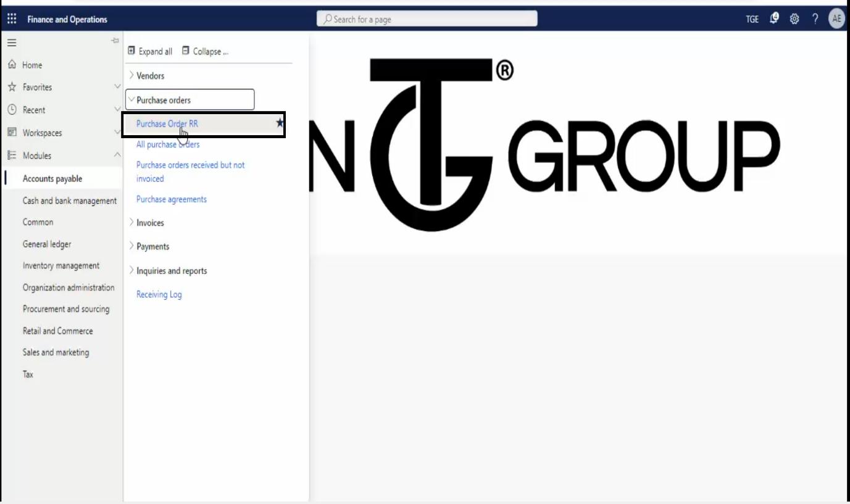The width and height of the screenshot is (850, 504).
Task: Expand the Recent chevron
Action: tap(117, 110)
